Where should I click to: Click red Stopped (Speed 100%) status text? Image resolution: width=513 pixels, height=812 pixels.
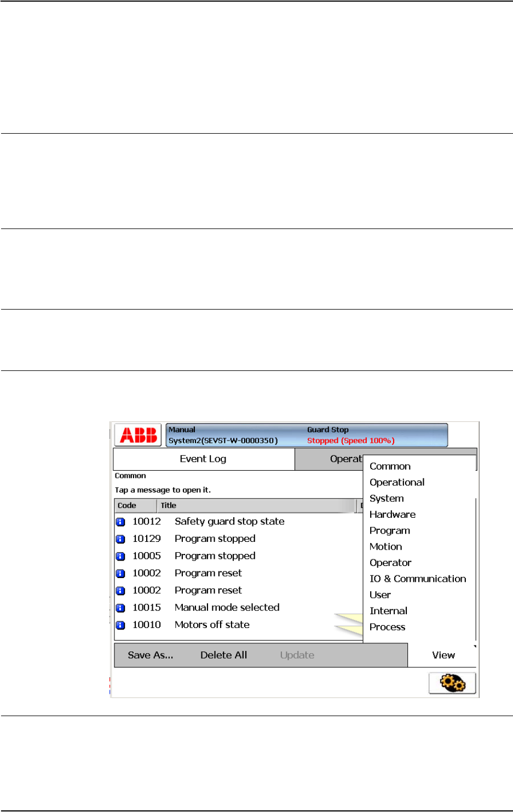click(350, 441)
